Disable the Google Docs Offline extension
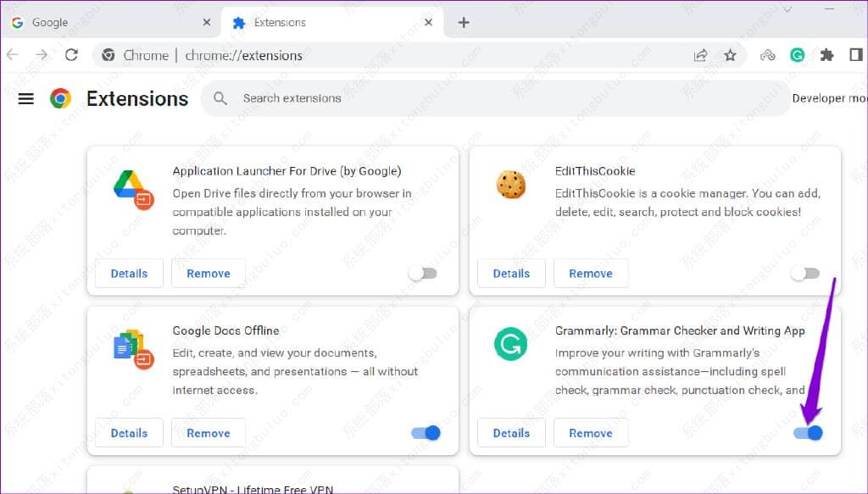This screenshot has height=494, width=868. coord(426,433)
